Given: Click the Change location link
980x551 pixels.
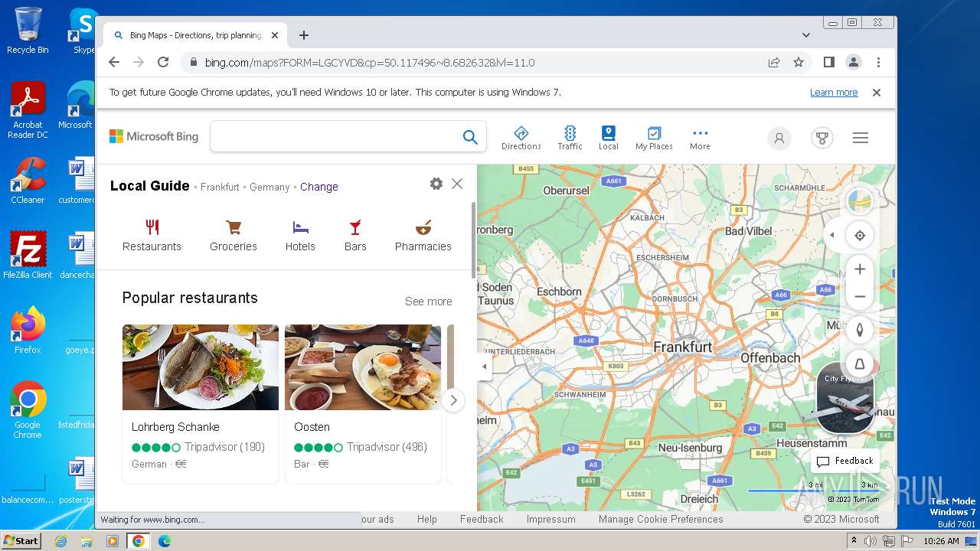Looking at the screenshot, I should coord(319,187).
